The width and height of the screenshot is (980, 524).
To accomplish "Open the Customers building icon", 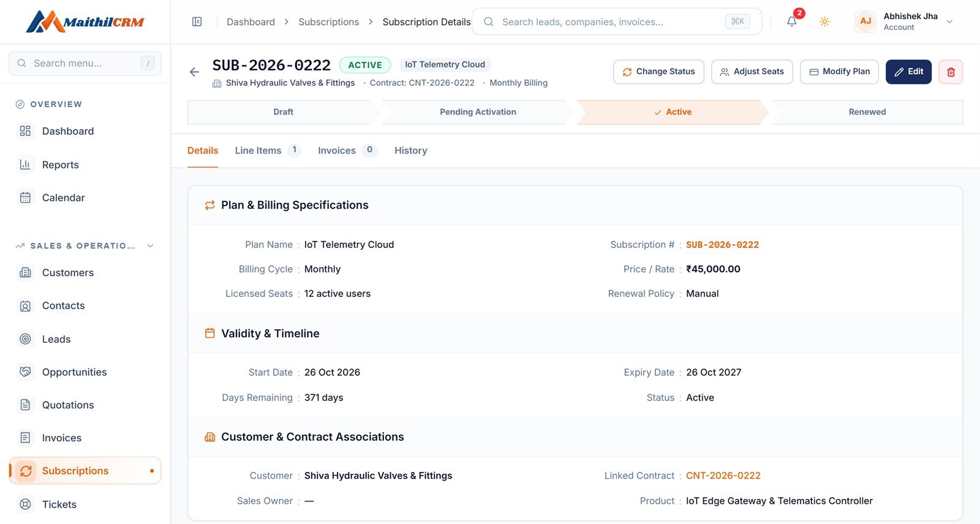I will pyautogui.click(x=25, y=272).
